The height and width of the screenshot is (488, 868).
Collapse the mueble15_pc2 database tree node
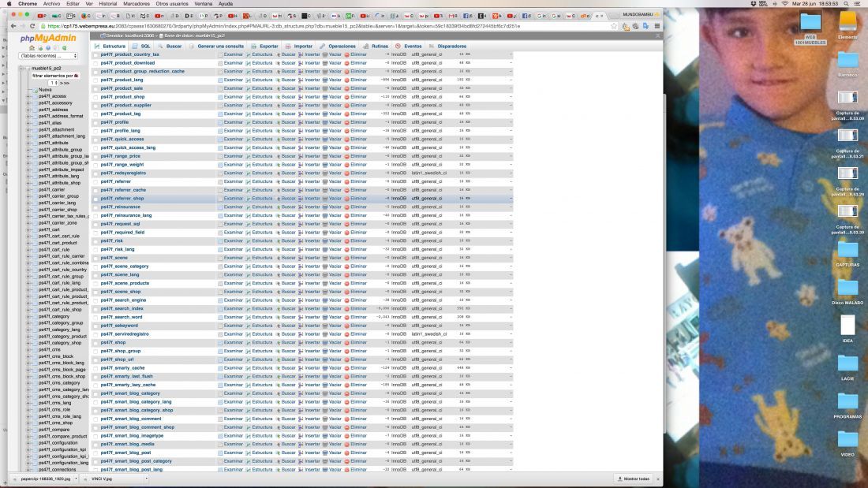22,69
